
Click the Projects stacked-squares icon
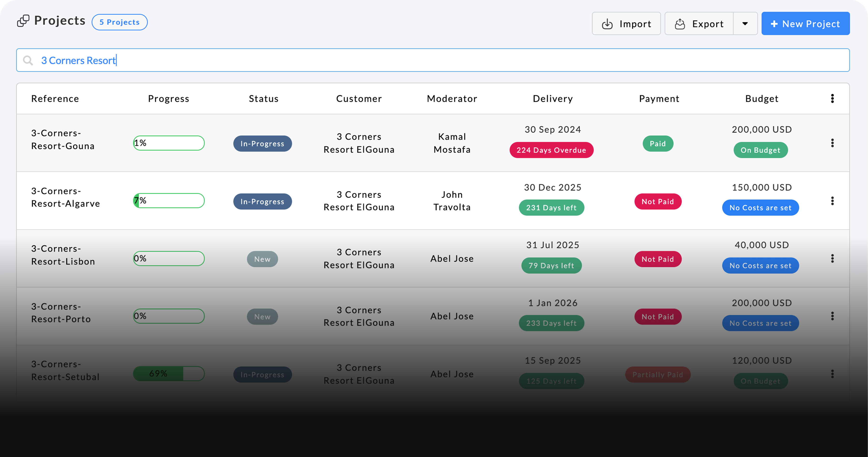tap(23, 21)
